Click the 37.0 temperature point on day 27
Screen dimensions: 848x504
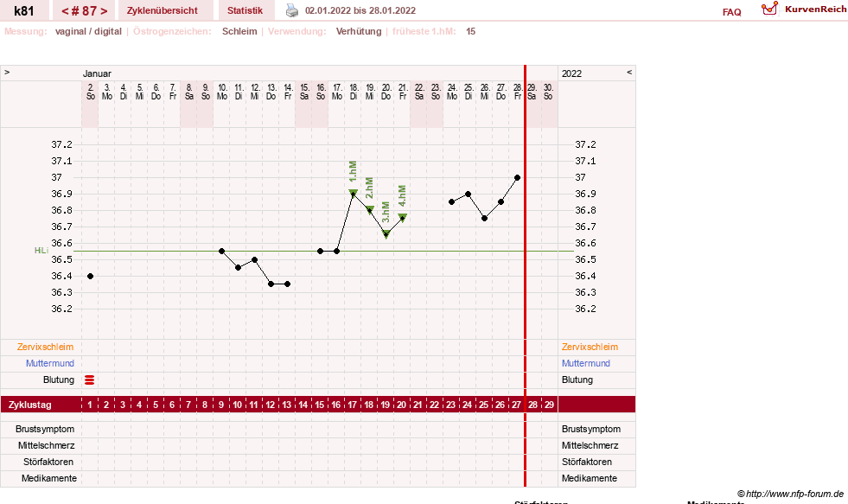tap(518, 177)
